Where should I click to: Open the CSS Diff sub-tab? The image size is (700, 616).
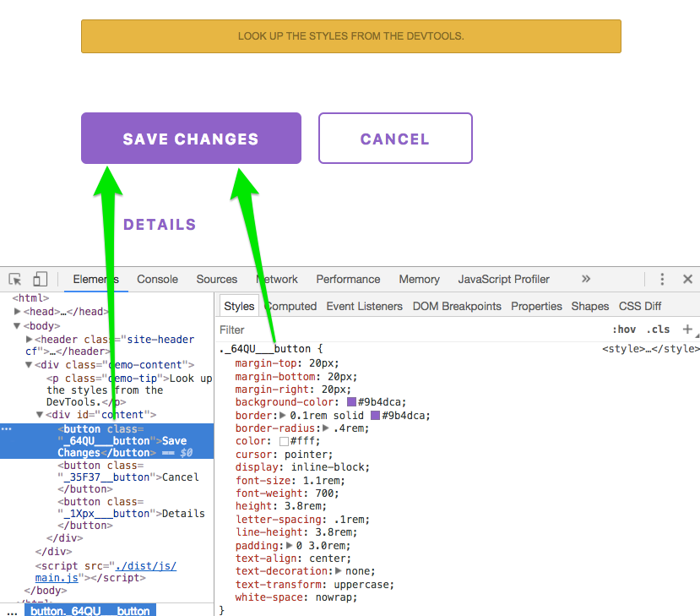click(640, 306)
